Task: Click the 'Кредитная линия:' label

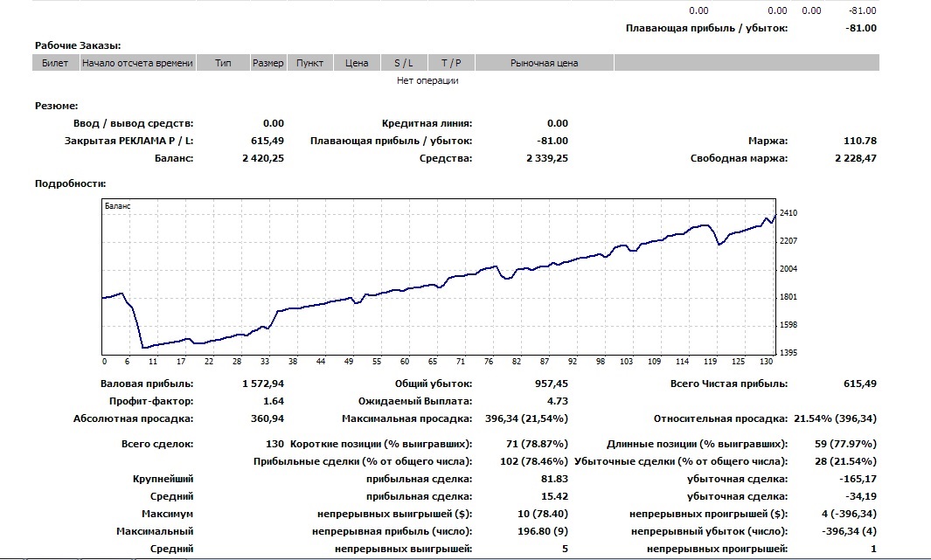Action: coord(427,124)
